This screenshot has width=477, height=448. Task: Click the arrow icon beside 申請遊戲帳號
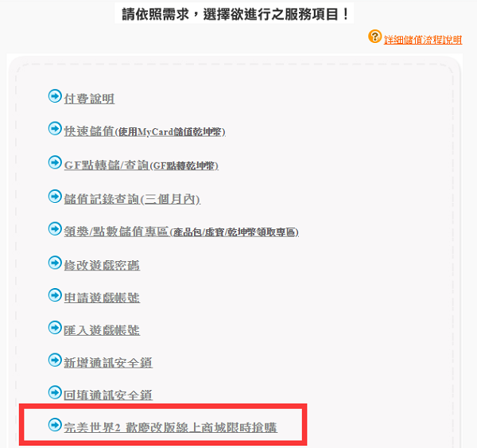point(55,295)
